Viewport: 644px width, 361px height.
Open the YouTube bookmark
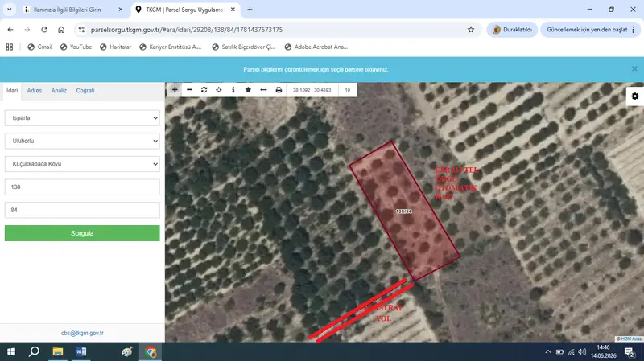(76, 47)
